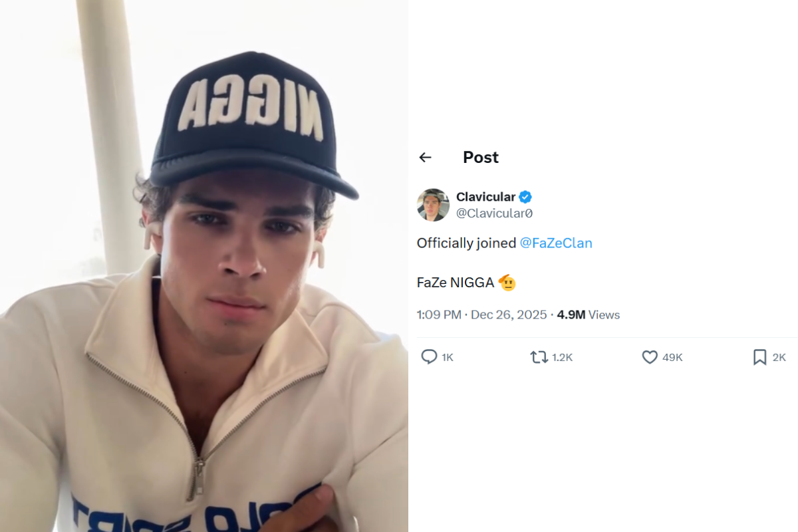This screenshot has height=532, width=798.
Task: Open the @FaZeClan mention link
Action: [556, 243]
